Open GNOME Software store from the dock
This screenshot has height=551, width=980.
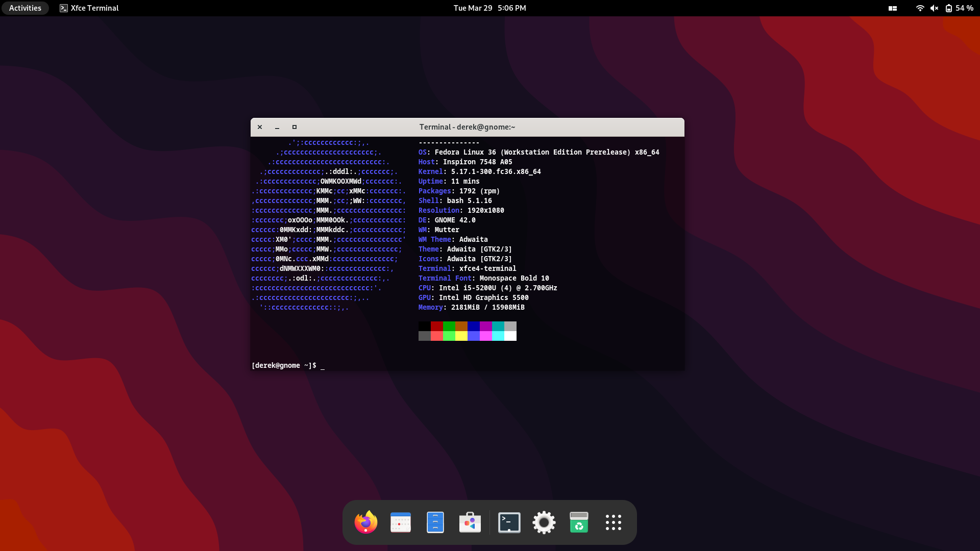pos(470,522)
